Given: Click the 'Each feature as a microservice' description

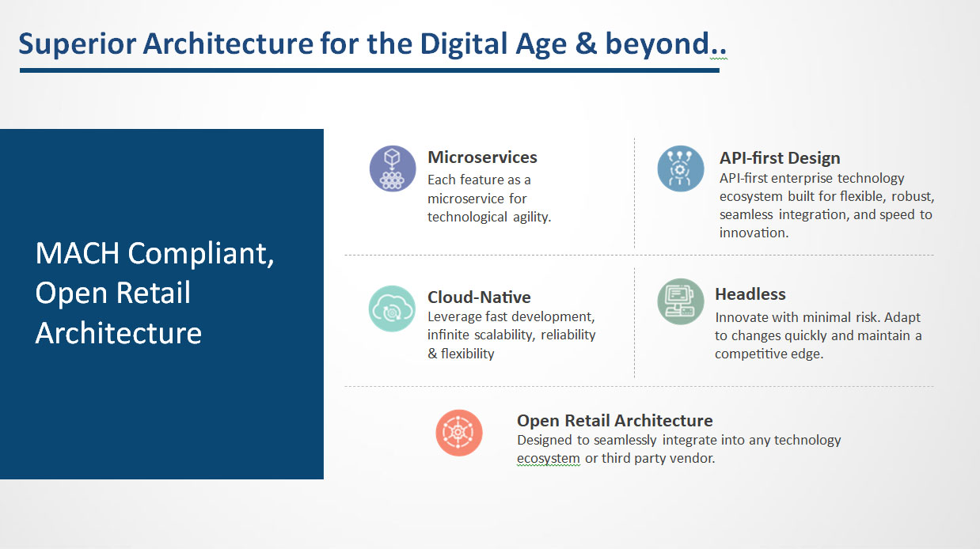Looking at the screenshot, I should [488, 199].
